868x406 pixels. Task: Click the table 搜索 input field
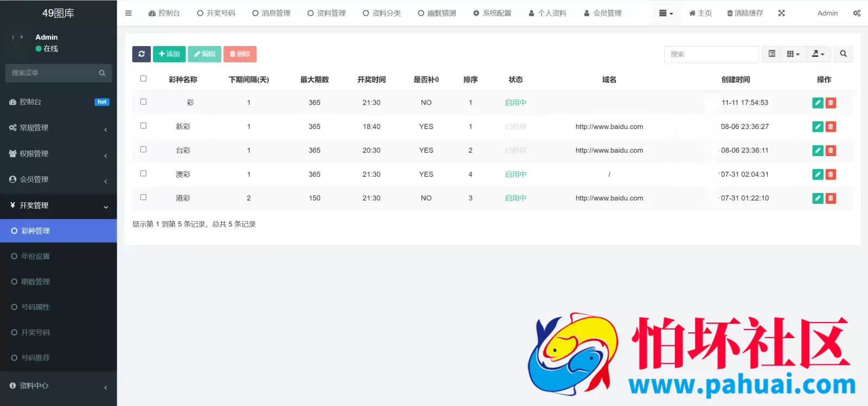pyautogui.click(x=711, y=54)
